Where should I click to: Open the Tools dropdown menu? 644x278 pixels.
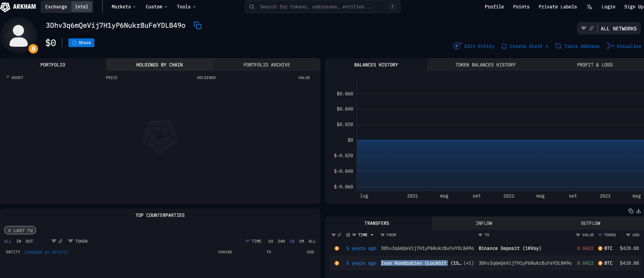(x=186, y=7)
